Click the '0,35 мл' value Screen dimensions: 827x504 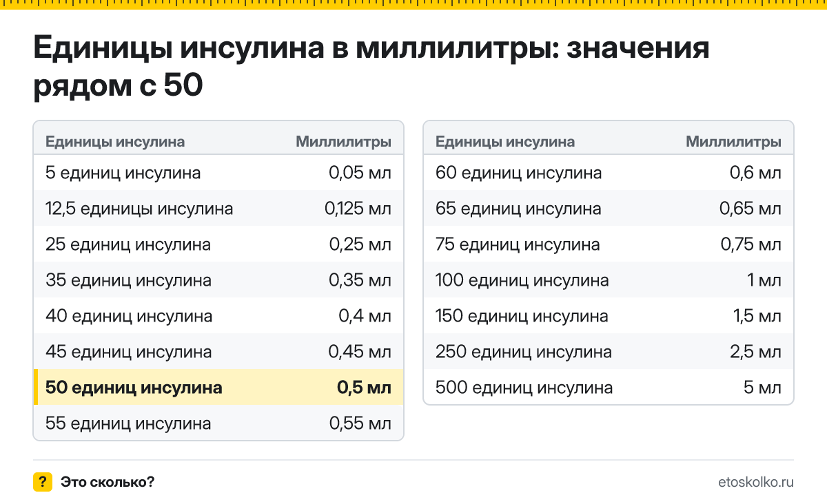click(360, 280)
